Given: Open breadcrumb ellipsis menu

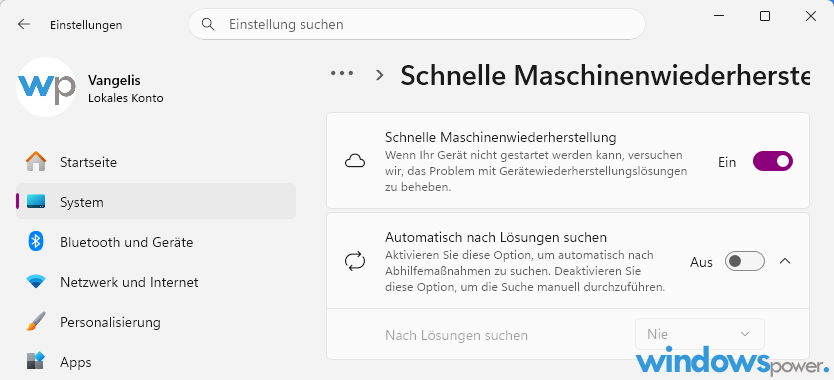Looking at the screenshot, I should 342,74.
